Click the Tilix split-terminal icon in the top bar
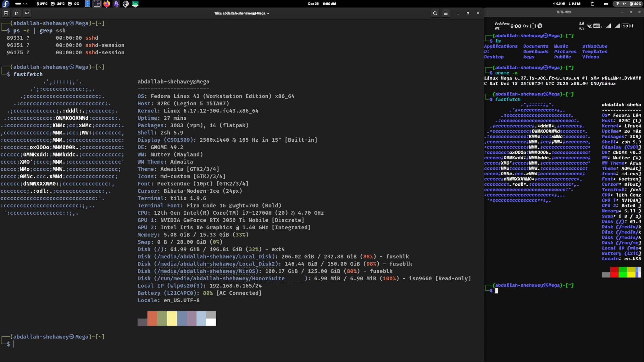The height and width of the screenshot is (362, 644). [x=97, y=4]
